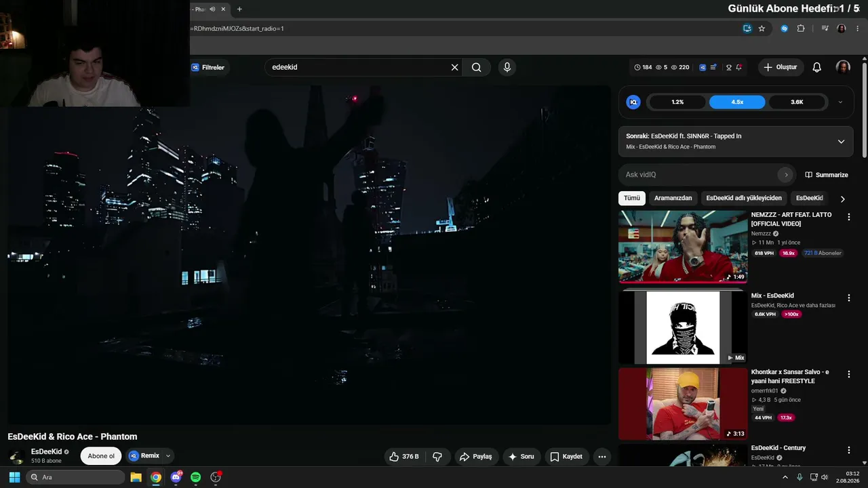Open the Chrome profile avatar
Viewport: 868px width, 488px height.
click(x=842, y=28)
